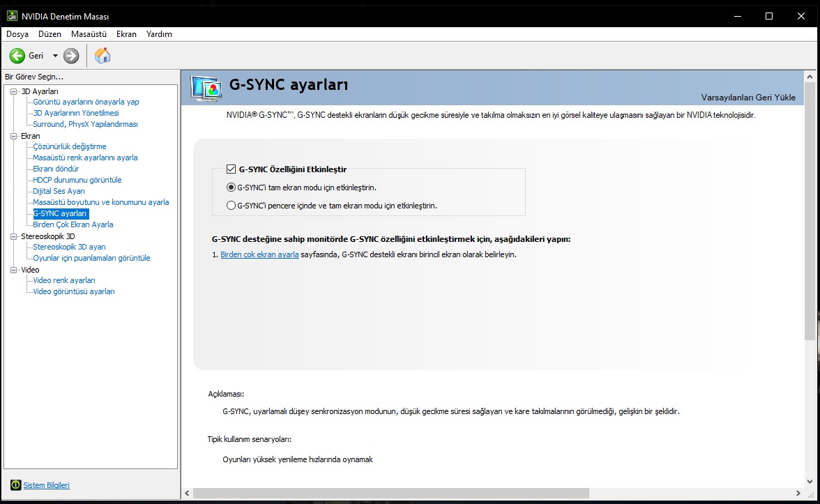Open the home page house icon
820x504 pixels.
(102, 56)
